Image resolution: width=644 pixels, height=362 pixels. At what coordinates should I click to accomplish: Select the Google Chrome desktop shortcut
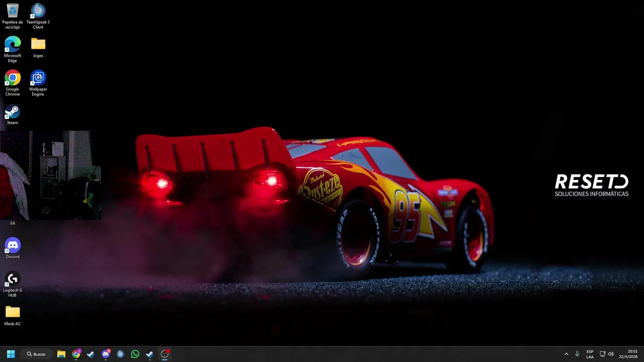point(13,83)
